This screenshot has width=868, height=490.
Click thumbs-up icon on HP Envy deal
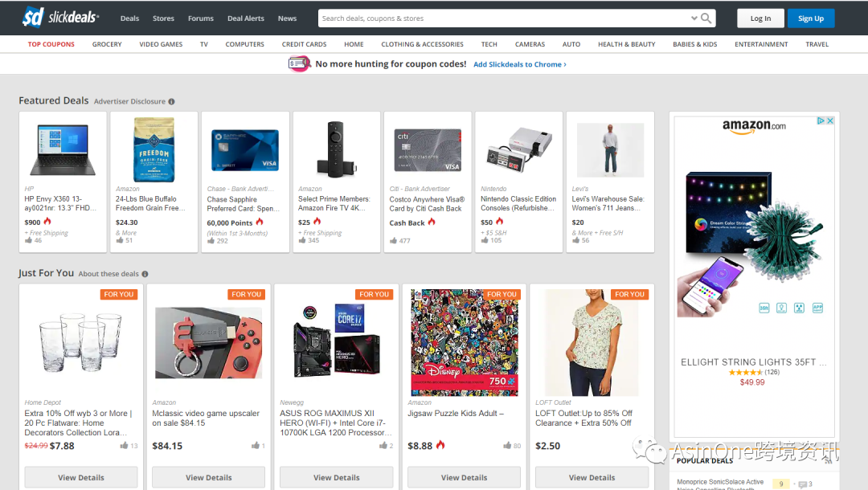click(x=29, y=240)
